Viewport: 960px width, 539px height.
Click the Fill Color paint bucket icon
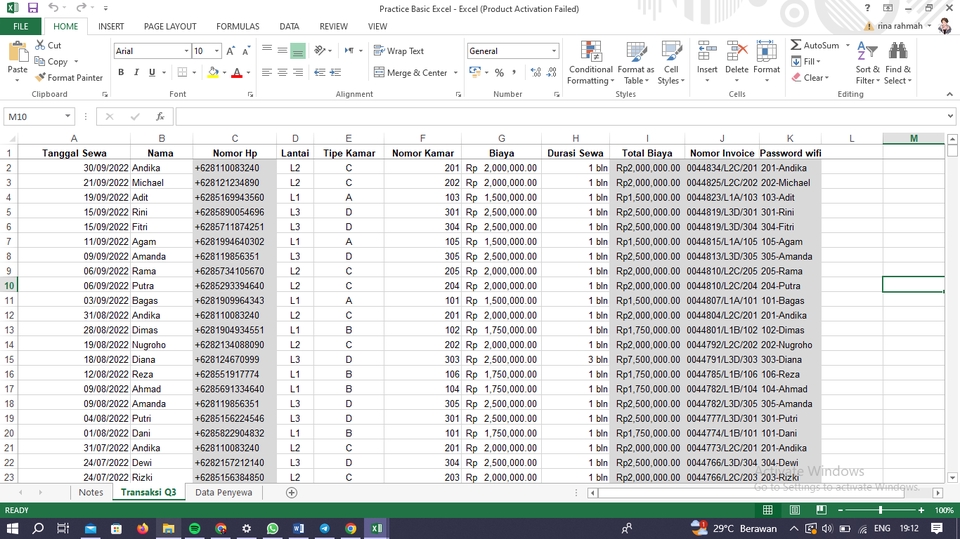213,72
